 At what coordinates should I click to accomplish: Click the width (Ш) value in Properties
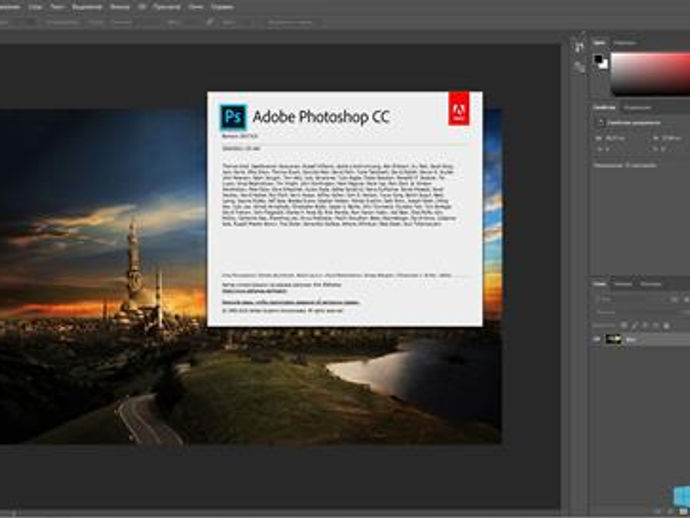(x=615, y=138)
